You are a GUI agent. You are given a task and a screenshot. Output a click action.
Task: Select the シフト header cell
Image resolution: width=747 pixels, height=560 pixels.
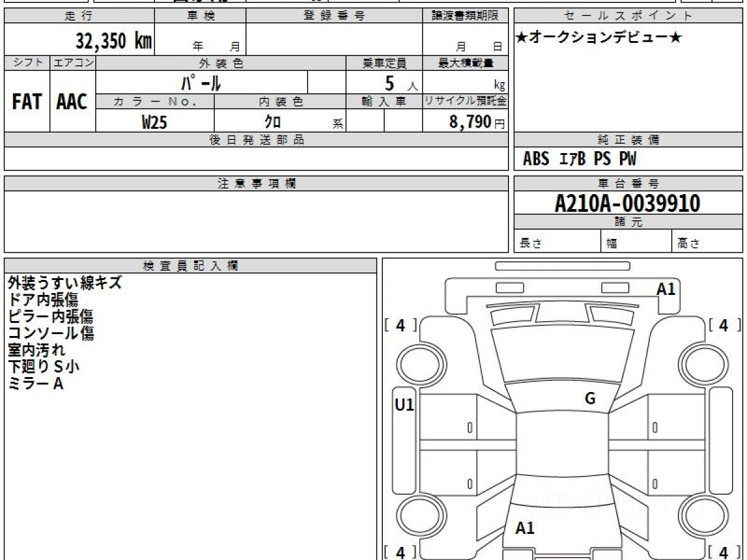point(27,63)
